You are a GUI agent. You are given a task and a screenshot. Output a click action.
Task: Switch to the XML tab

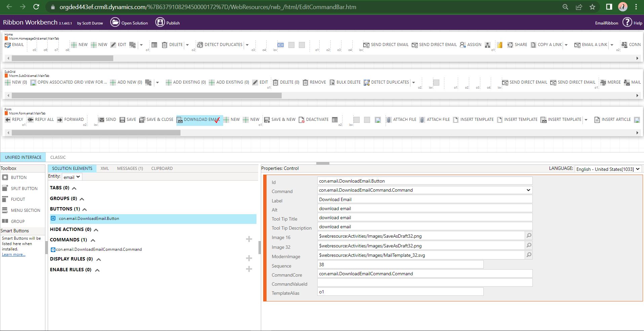tap(105, 168)
